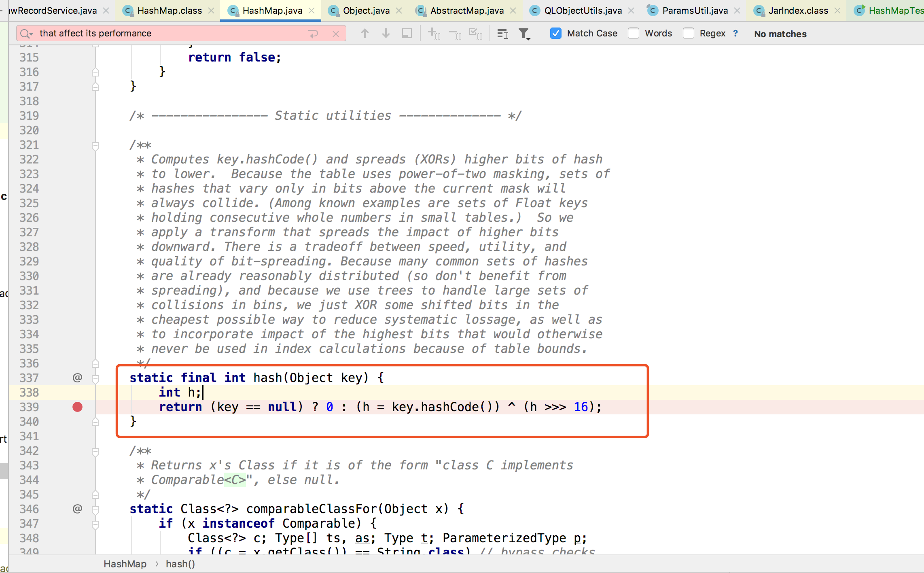Screen dimensions: 924x573
Task: Open search history magnifier dropdown
Action: click(27, 34)
